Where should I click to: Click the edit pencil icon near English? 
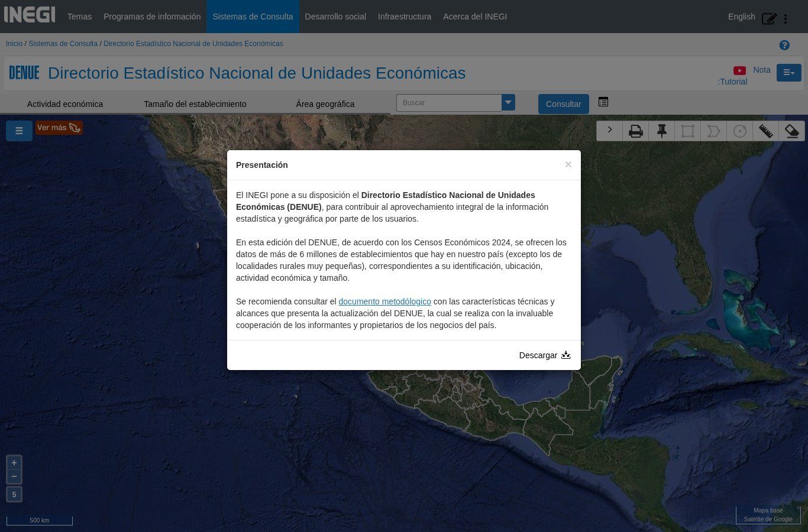click(x=769, y=18)
